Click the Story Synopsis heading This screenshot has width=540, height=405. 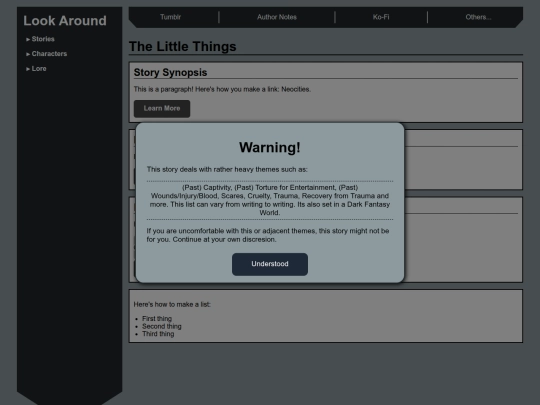click(170, 72)
